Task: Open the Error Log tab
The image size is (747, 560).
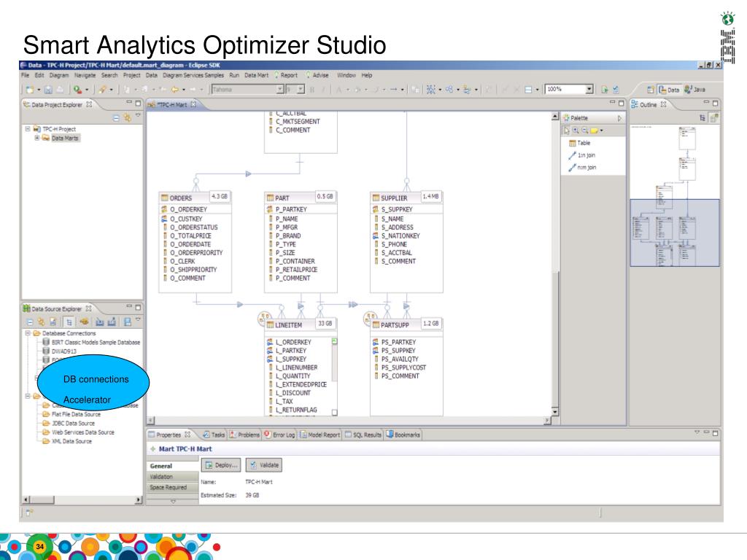Action: pos(279,435)
